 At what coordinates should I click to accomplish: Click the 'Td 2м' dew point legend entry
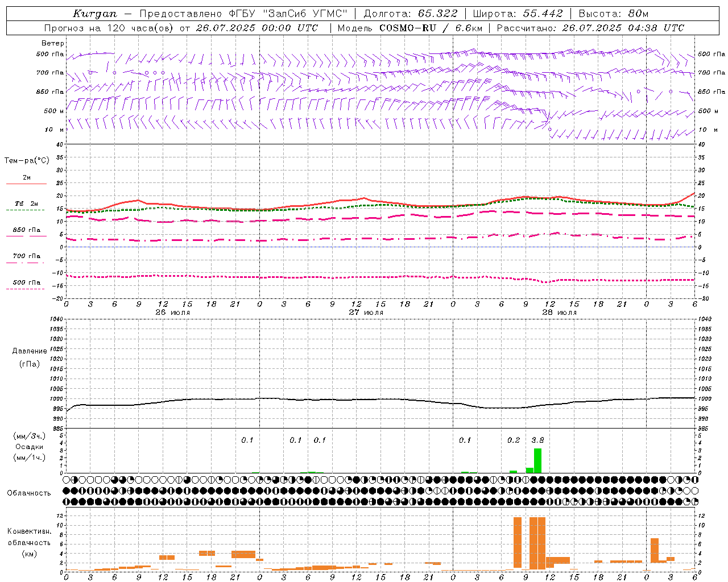coord(26,203)
